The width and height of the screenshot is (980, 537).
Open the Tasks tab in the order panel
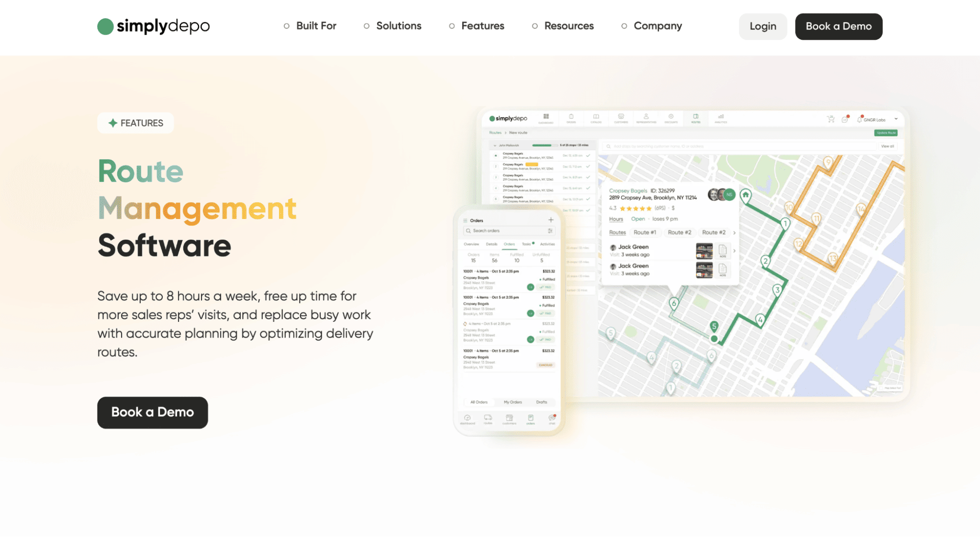[x=526, y=244]
